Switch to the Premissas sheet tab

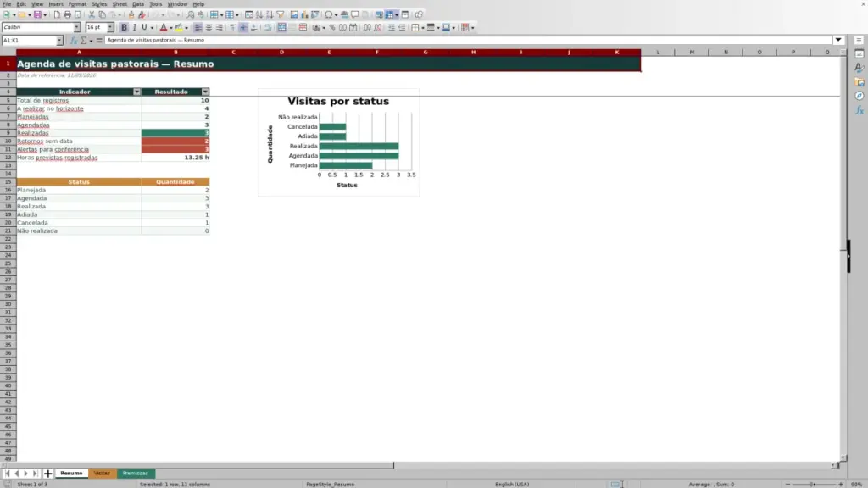tap(136, 474)
